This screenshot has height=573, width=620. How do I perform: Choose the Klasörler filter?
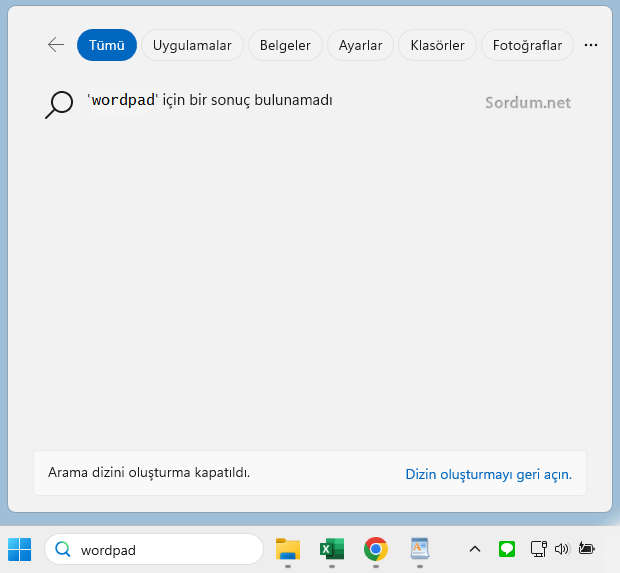(437, 45)
